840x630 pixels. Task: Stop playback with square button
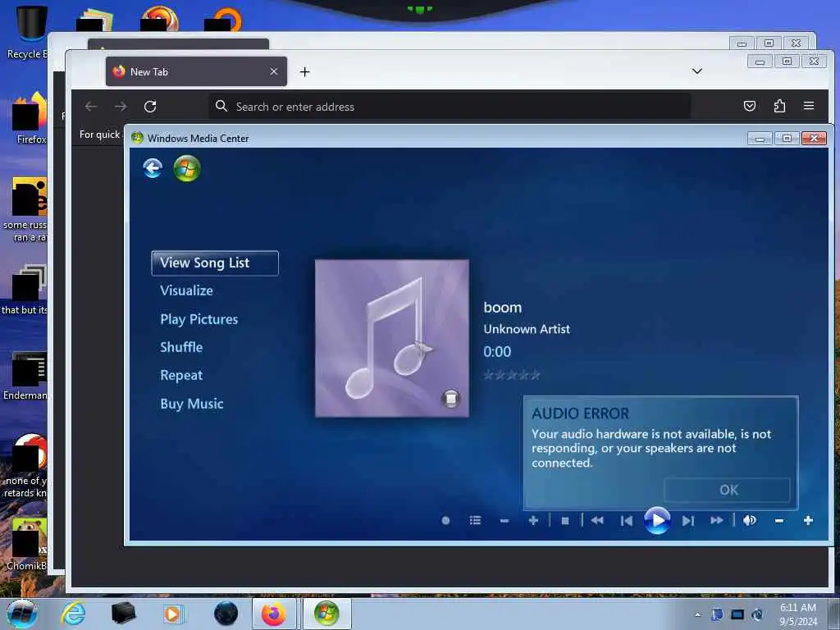tap(564, 520)
